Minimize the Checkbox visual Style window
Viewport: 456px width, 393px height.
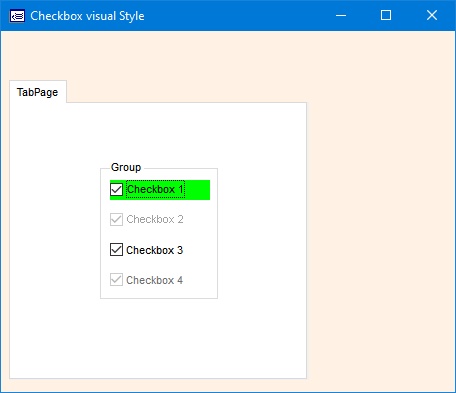341,15
